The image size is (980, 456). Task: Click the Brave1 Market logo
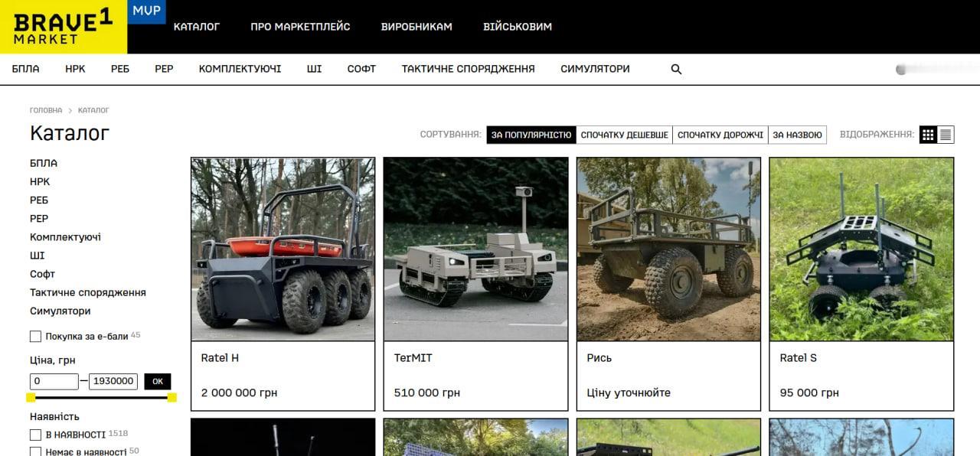click(x=64, y=27)
